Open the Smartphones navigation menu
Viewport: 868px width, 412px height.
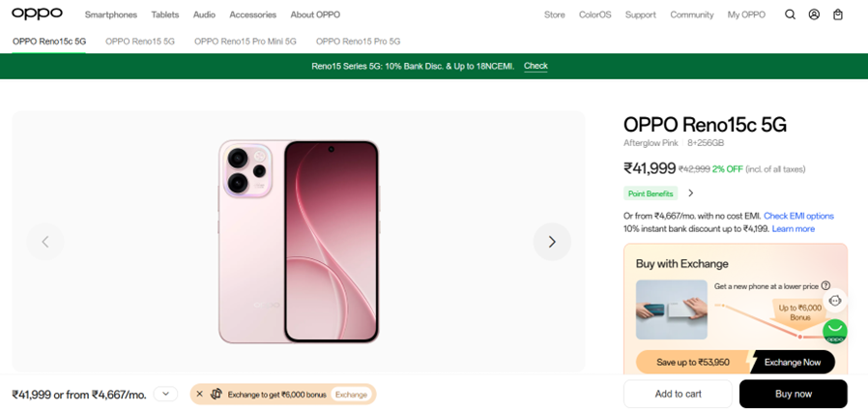pos(111,15)
